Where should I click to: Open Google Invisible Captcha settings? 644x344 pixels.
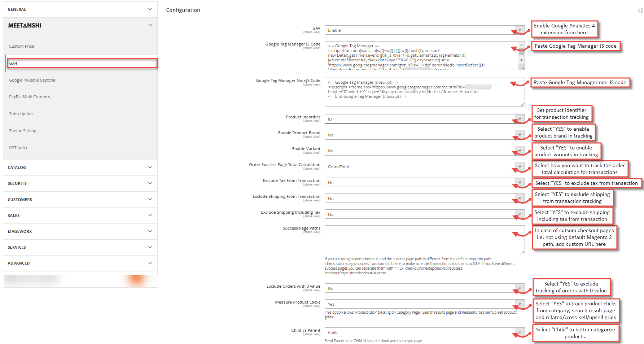coord(32,80)
